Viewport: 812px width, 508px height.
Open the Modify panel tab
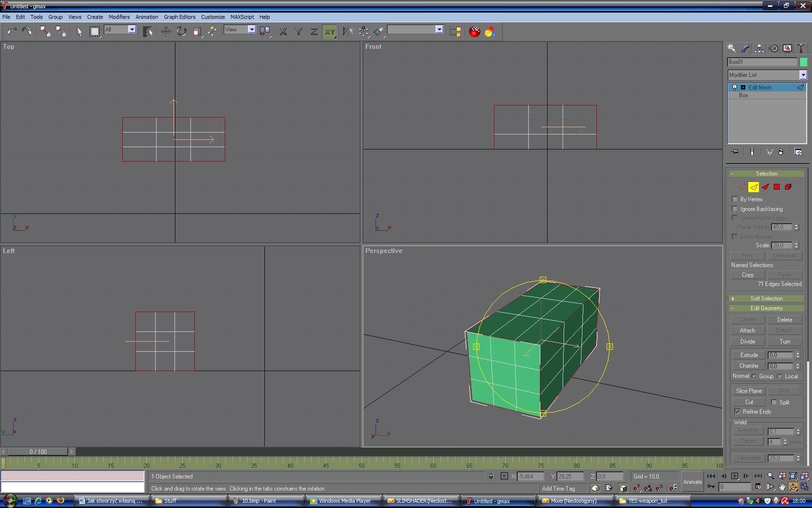(x=745, y=48)
